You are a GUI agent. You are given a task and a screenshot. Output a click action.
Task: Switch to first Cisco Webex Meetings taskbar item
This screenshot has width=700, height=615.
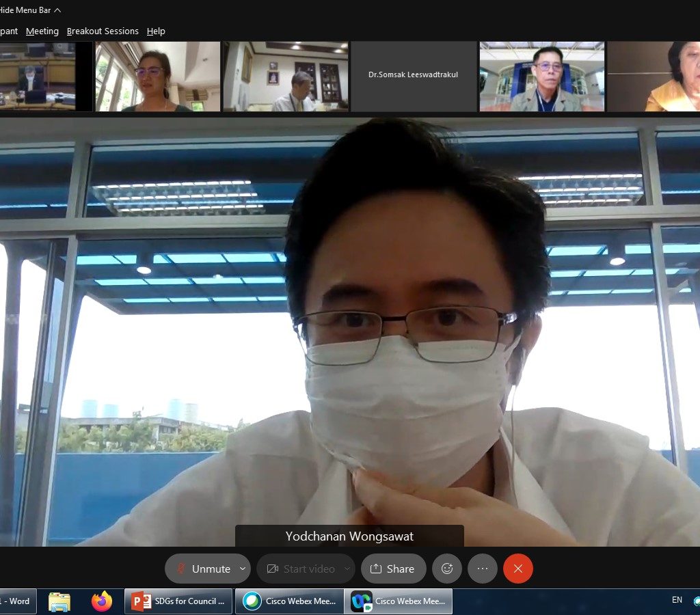click(x=289, y=601)
